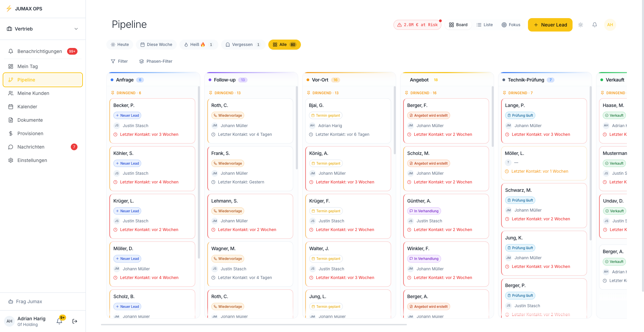Click the clock icon on Roth, C. card

click(x=213, y=134)
